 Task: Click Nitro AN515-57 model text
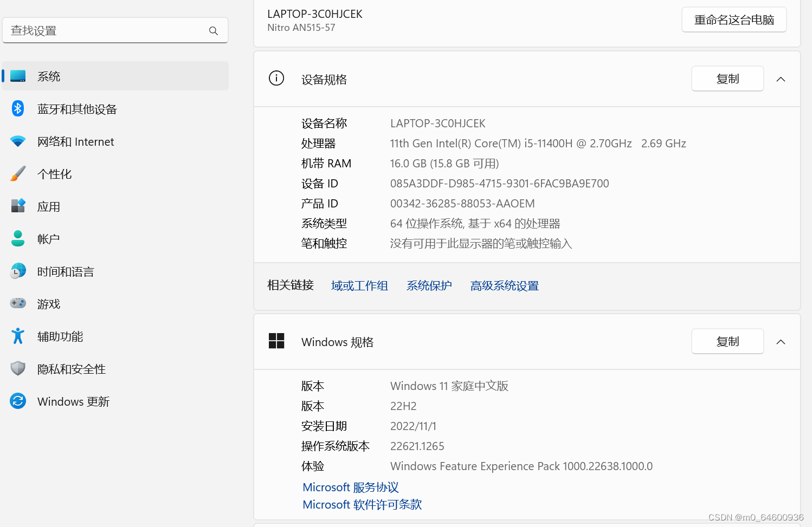[301, 28]
